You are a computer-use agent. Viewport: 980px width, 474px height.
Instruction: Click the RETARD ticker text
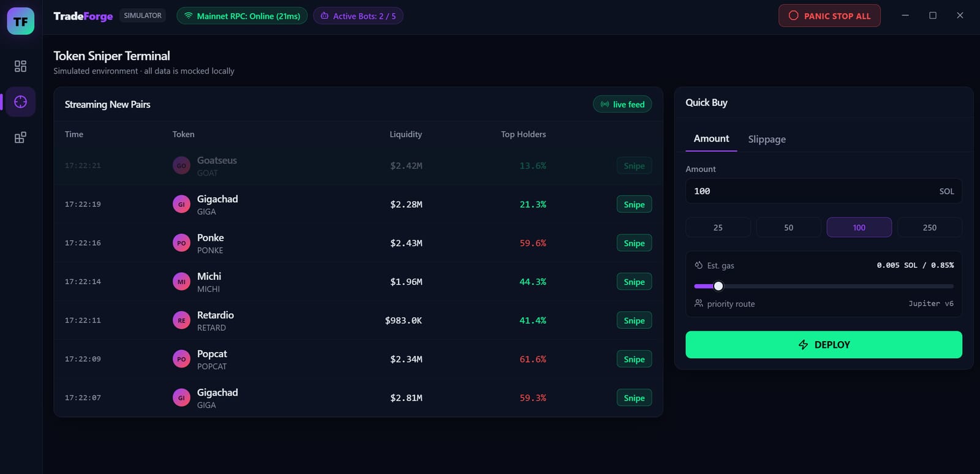click(x=211, y=328)
